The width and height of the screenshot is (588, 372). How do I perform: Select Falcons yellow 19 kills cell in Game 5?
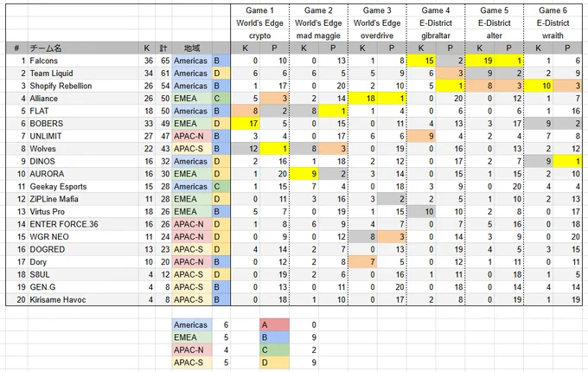(x=480, y=61)
